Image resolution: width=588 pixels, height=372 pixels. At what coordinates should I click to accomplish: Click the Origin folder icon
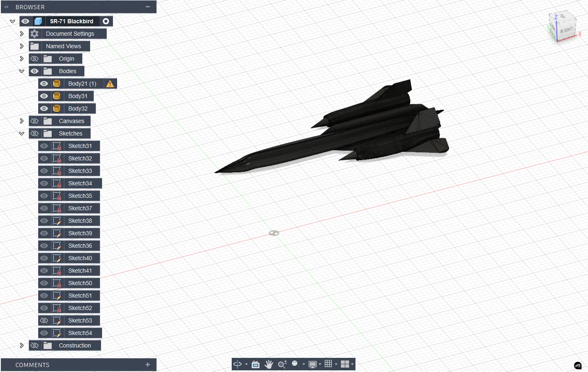(48, 59)
